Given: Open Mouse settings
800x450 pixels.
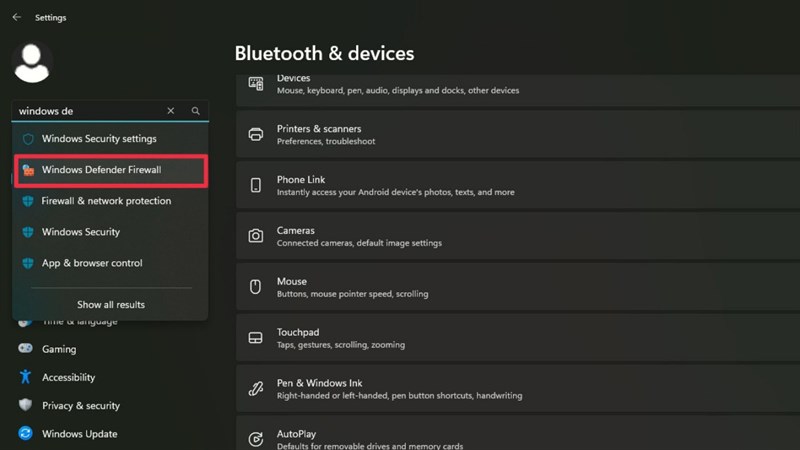Looking at the screenshot, I should click(518, 287).
